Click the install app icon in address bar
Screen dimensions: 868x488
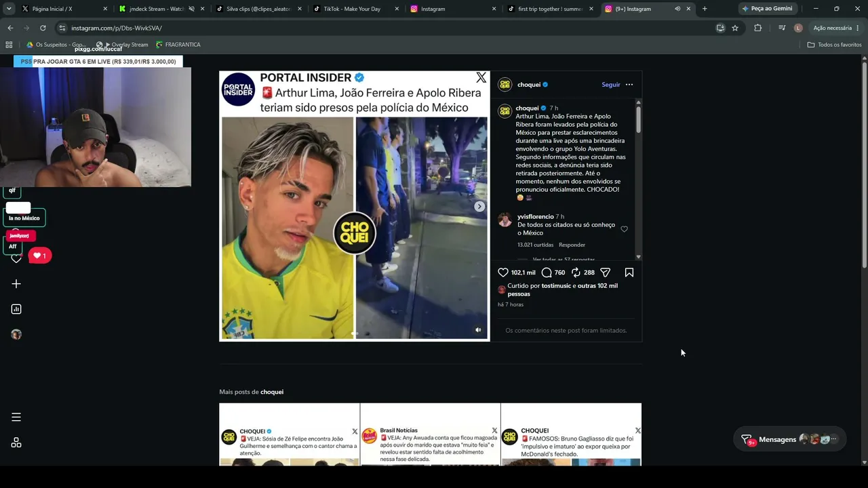720,28
